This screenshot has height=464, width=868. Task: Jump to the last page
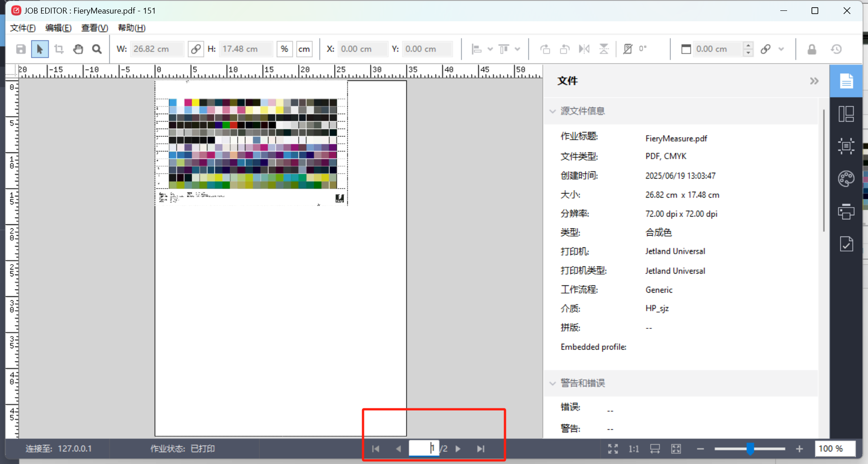click(481, 449)
